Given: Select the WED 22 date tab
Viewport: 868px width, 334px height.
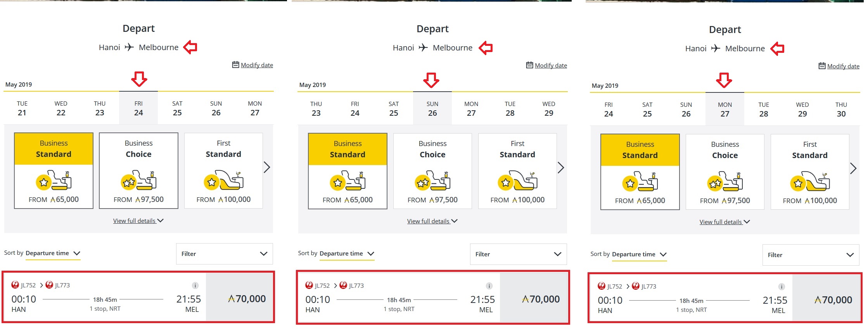Looking at the screenshot, I should click(x=61, y=108).
